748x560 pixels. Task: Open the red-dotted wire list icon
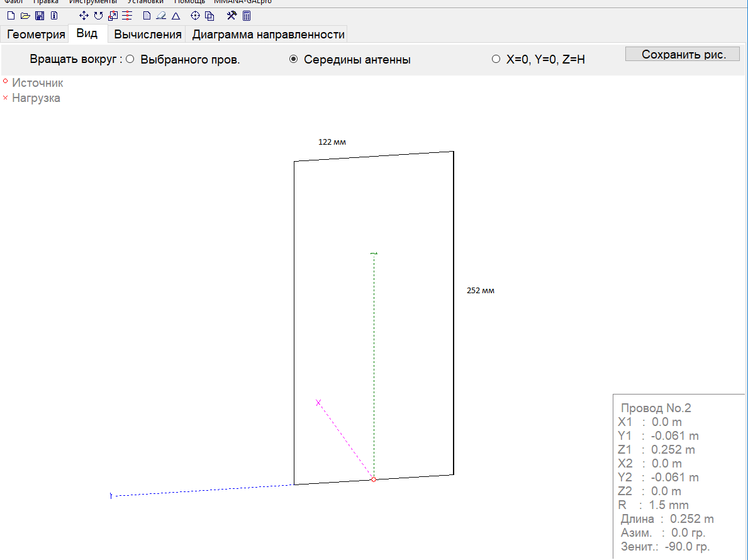(127, 16)
